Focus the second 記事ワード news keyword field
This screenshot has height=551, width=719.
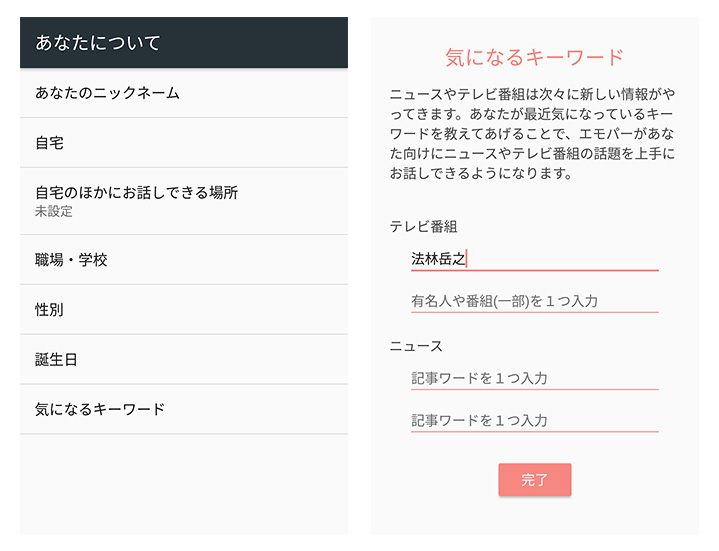coord(534,421)
